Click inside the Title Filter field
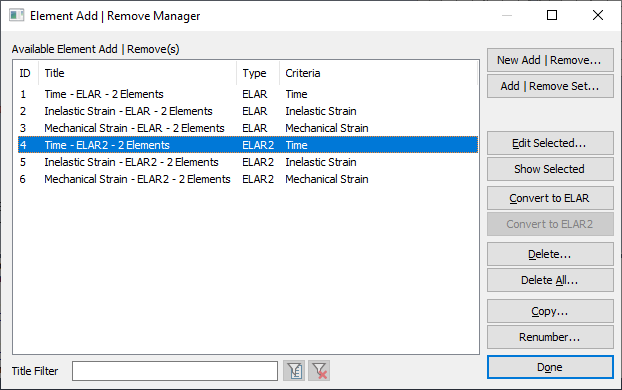Screen dimensions: 622x390 click(175, 371)
